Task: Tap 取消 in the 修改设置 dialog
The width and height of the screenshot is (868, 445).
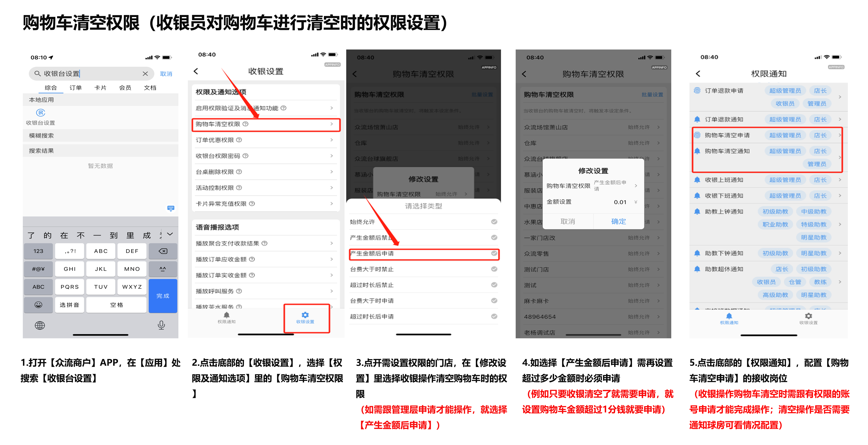Action: pyautogui.click(x=568, y=221)
